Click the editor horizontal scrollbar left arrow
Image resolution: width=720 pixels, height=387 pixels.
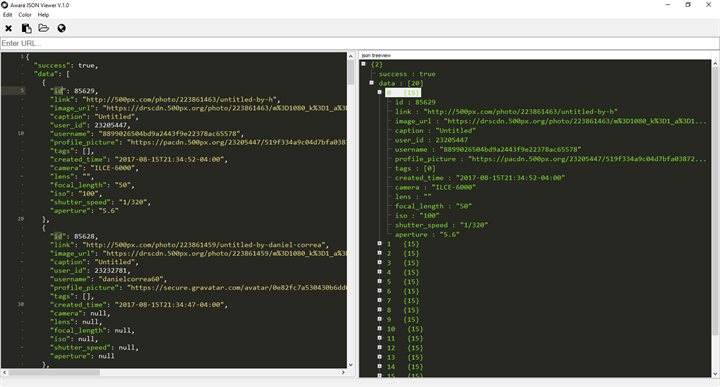(x=4, y=372)
